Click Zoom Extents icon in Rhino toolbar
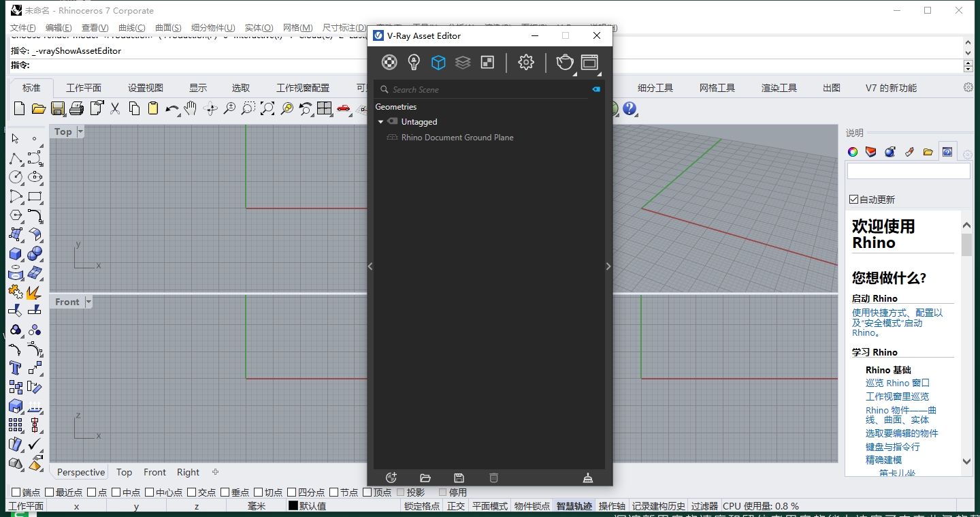The image size is (980, 517). click(267, 108)
